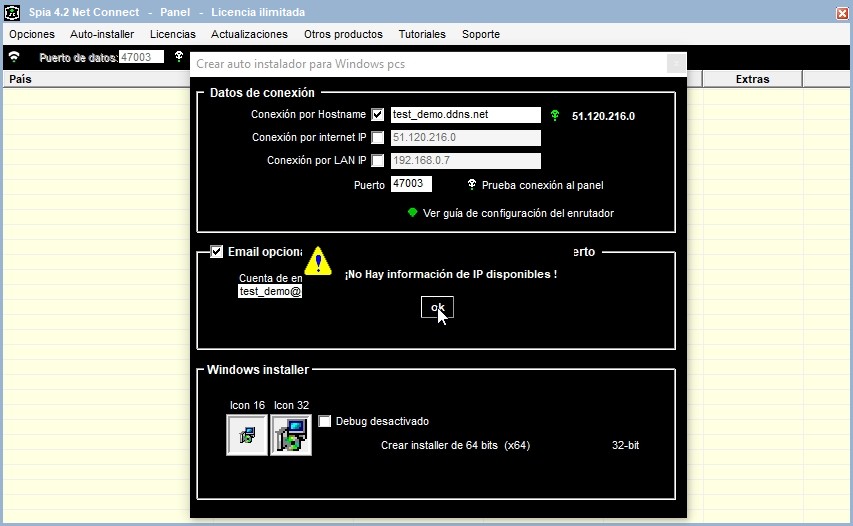Screen dimensions: 853x526
Task: Click the Puerto field showing 47003 in dialog
Action: 411,184
